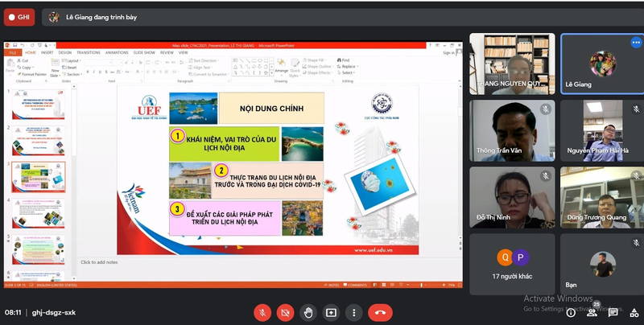This screenshot has width=644, height=325.
Task: Open the three-dot more options menu
Action: pyautogui.click(x=353, y=312)
